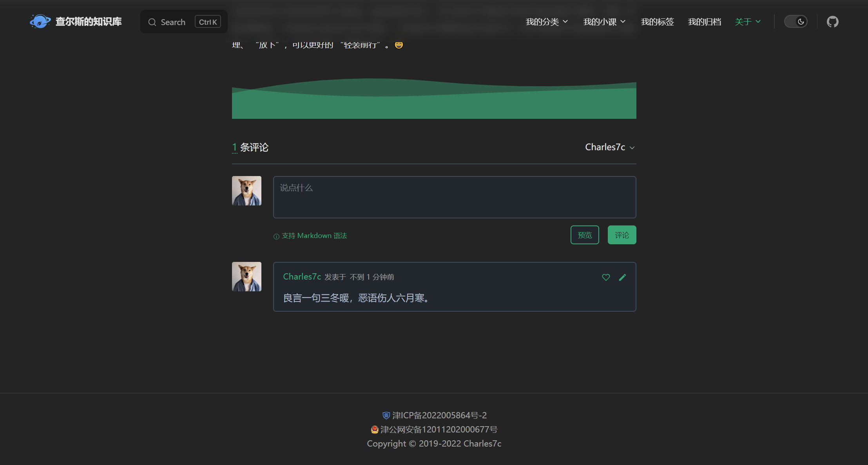Click the planet logo icon in header
The image size is (868, 465).
tap(40, 21)
